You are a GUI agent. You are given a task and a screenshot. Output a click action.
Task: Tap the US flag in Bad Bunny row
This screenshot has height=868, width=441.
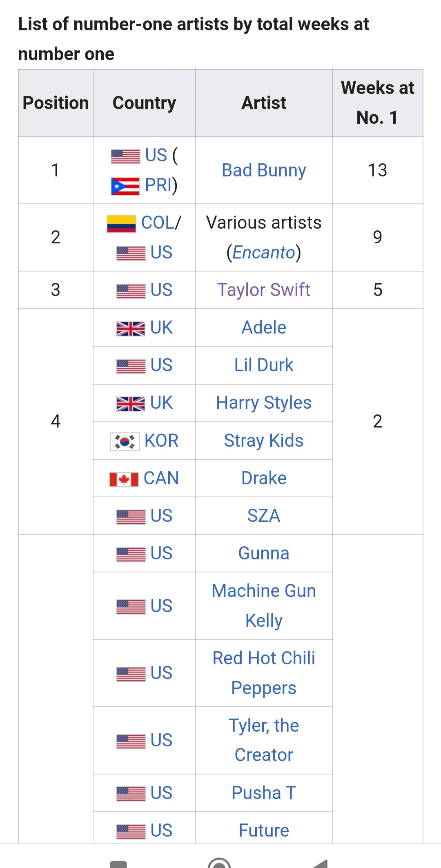click(x=125, y=156)
